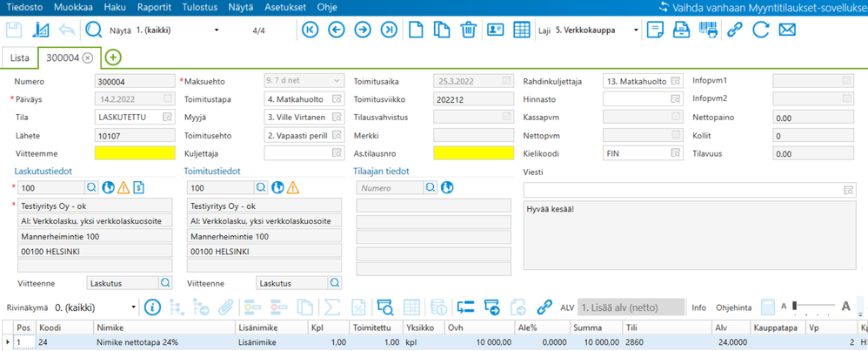Add a new tab with green plus
Image resolution: width=868 pixels, height=351 pixels.
coord(112,58)
